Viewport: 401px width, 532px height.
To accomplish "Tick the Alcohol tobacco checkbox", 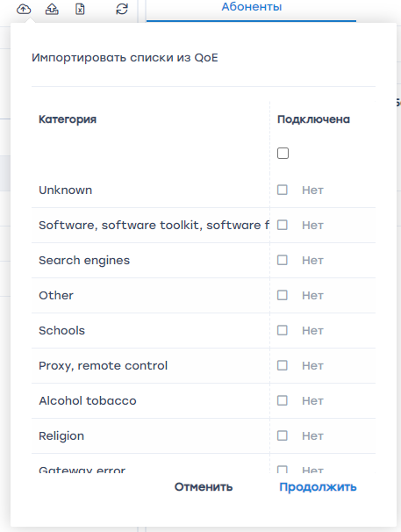I will coord(283,400).
